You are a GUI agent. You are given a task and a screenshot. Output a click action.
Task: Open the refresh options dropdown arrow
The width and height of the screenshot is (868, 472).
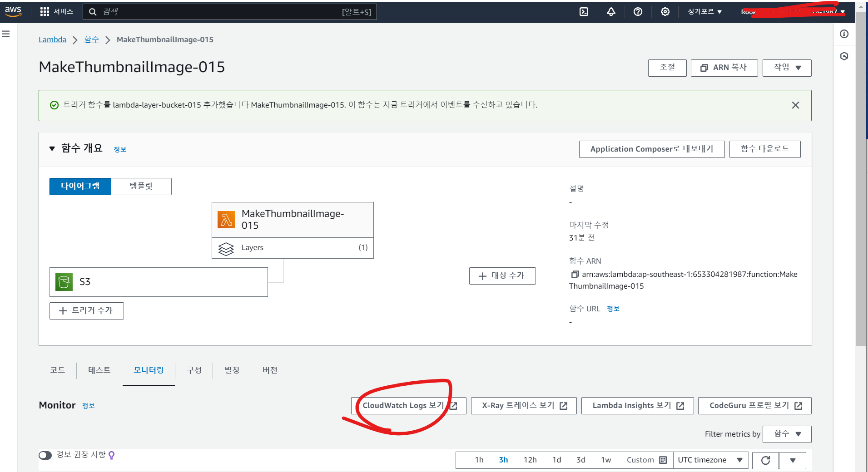point(793,460)
